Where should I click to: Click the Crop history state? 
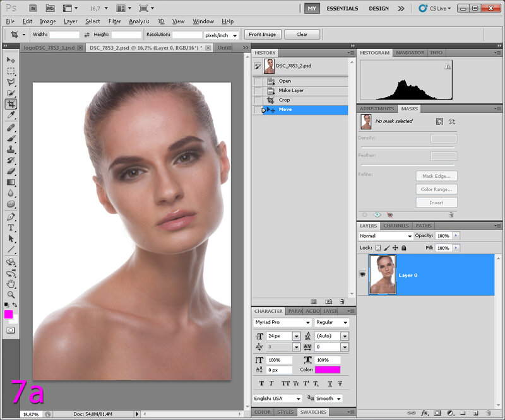click(x=284, y=100)
